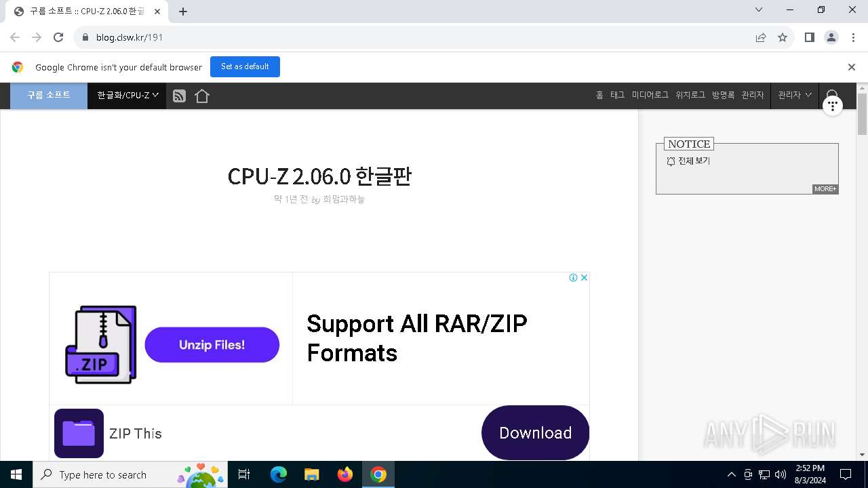Open the 방명록 guestbook link

click(723, 96)
